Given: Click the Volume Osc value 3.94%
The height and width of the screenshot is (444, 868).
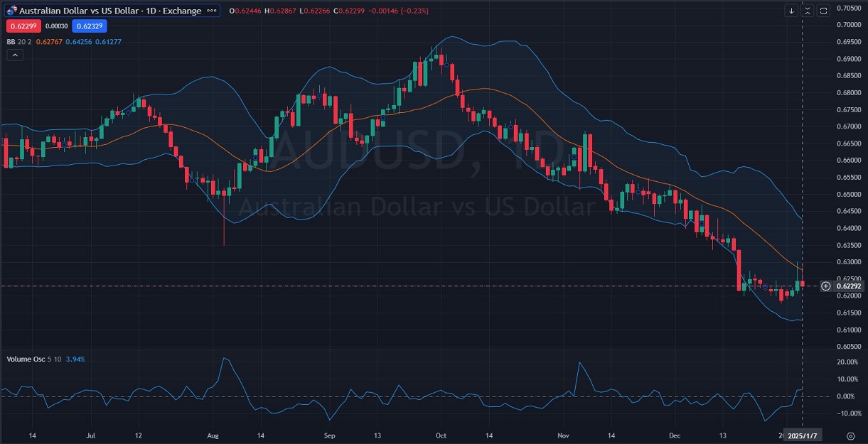Looking at the screenshot, I should point(75,359).
